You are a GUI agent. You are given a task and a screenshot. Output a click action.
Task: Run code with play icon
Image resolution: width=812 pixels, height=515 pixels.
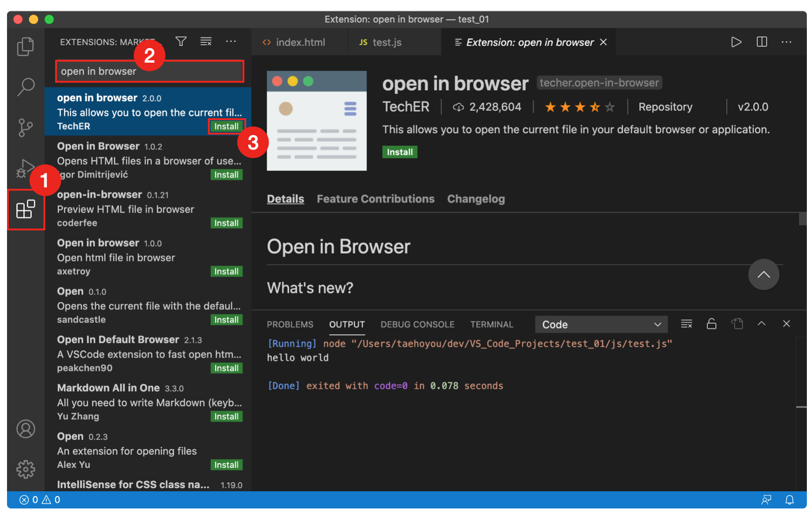[736, 42]
